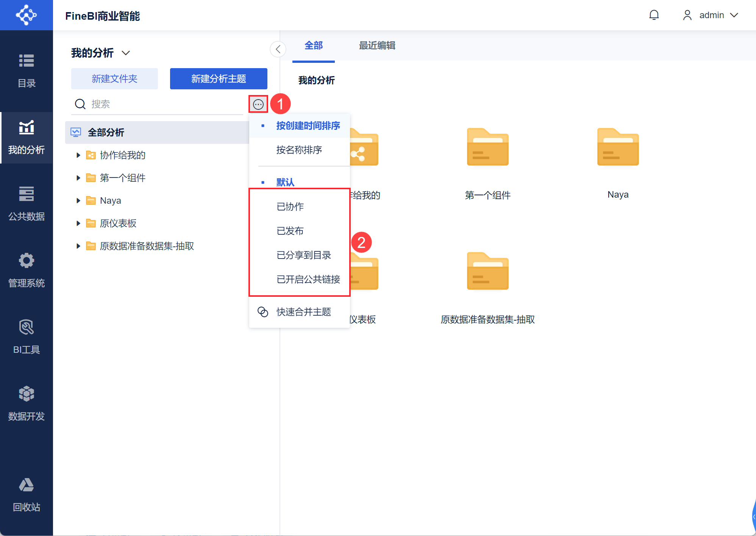Open the 数据开发 sidebar section
The height and width of the screenshot is (536, 756).
27,404
